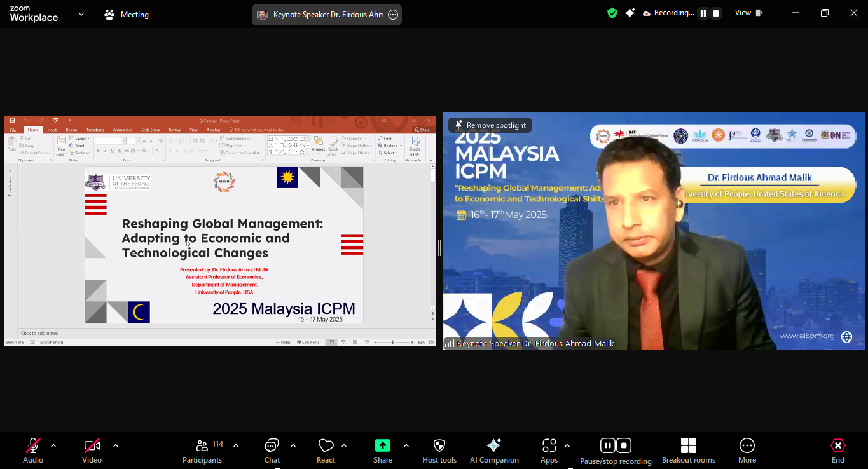Toggle Bold formatting in PowerPoint
This screenshot has width=868, height=469.
(98, 151)
